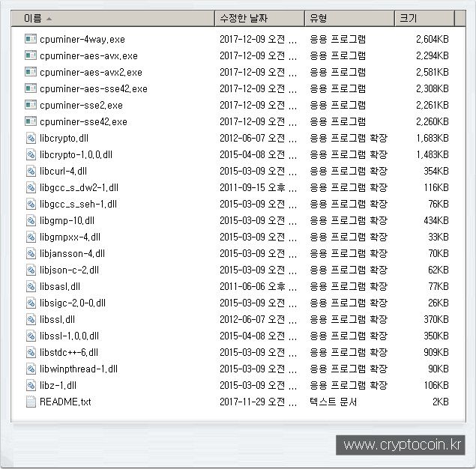Click file name libstdc++-6.dll
The height and width of the screenshot is (469, 476).
[69, 353]
